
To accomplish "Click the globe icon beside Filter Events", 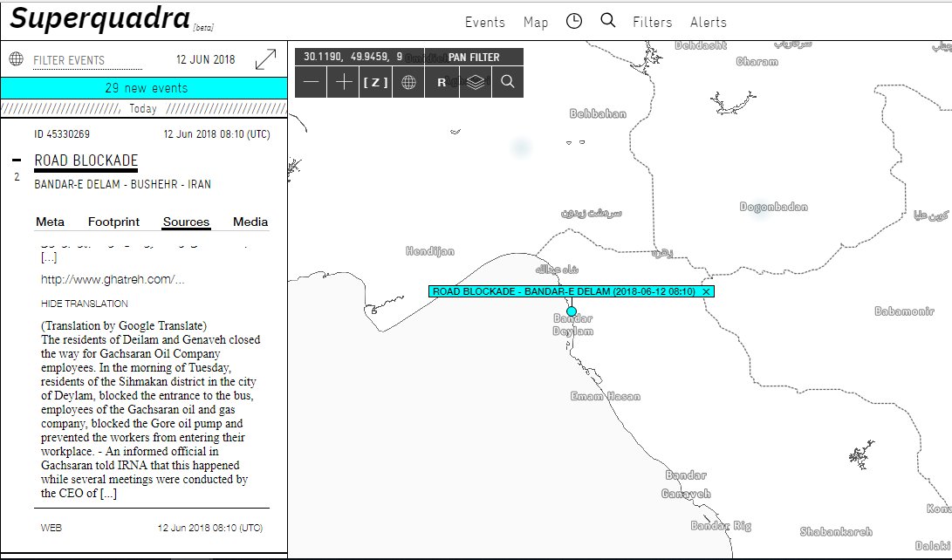I will [x=17, y=58].
